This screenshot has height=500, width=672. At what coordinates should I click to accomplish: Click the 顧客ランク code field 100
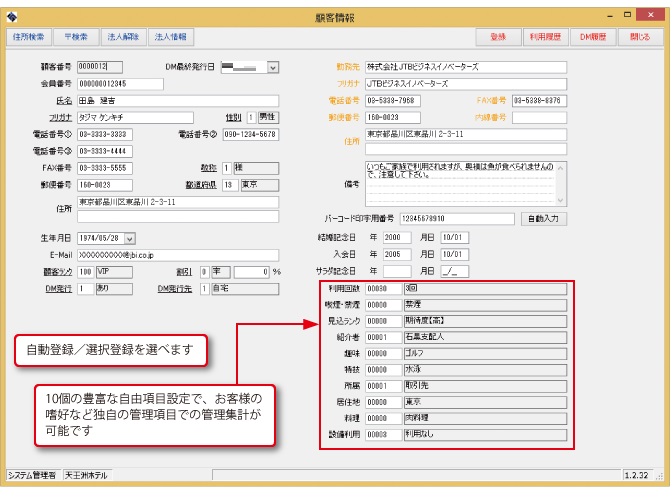click(x=86, y=272)
